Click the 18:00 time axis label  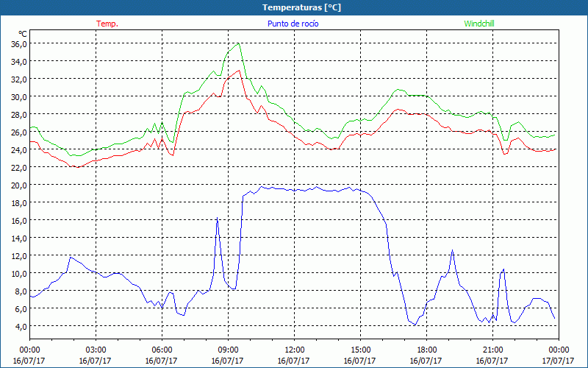click(x=426, y=350)
